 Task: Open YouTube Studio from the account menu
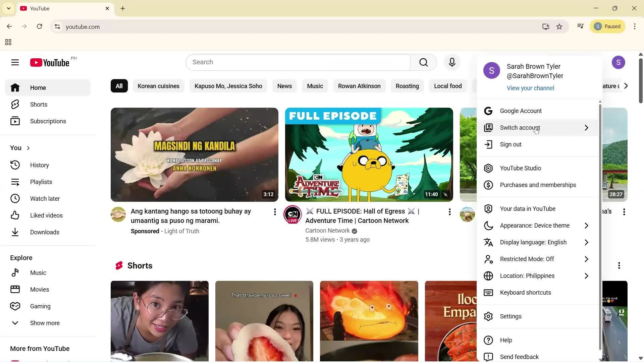520,168
